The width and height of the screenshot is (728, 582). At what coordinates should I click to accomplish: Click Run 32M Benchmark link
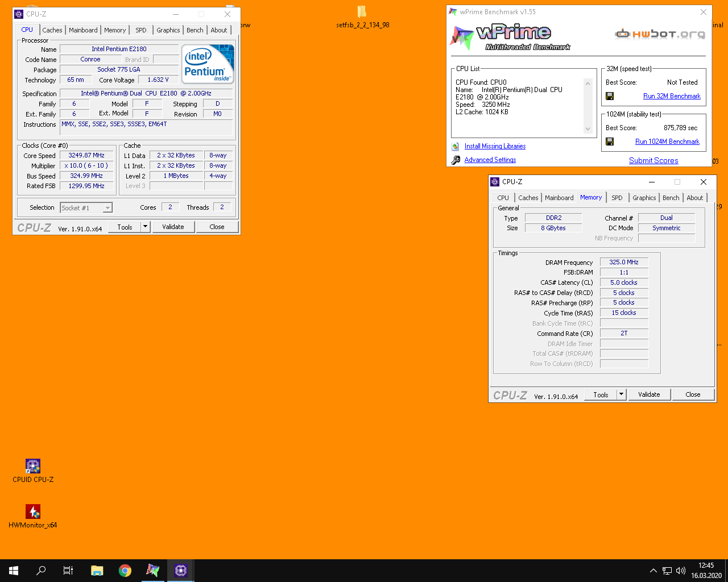(x=672, y=96)
